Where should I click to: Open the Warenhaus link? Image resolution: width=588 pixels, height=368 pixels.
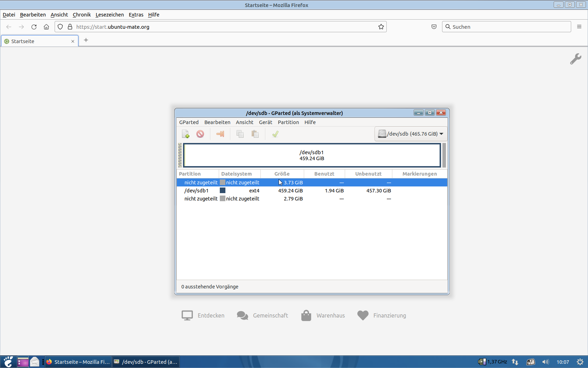(x=323, y=315)
